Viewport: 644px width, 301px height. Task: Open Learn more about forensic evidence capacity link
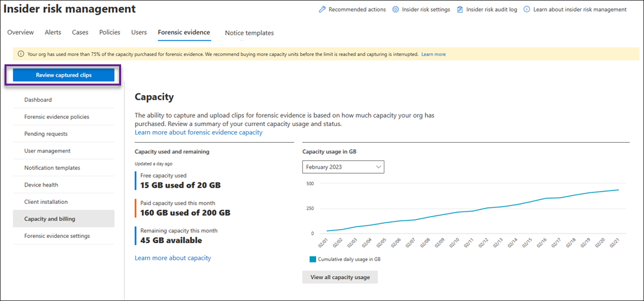[x=198, y=132]
